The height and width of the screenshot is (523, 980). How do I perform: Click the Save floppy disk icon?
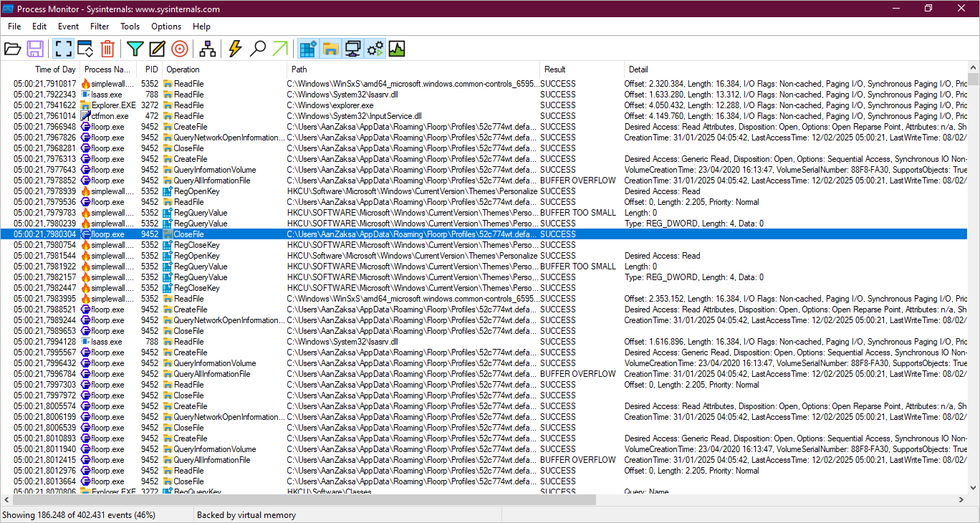[x=34, y=49]
